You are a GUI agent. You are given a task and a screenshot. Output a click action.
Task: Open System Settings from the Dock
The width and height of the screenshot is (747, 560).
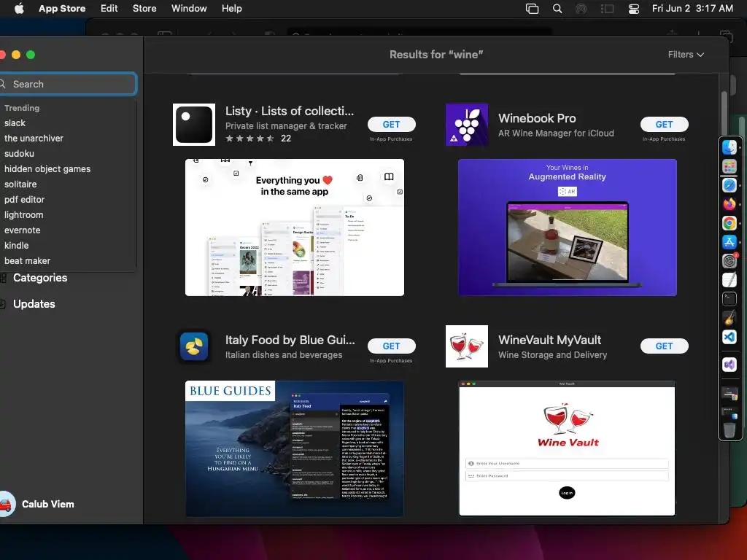tap(729, 261)
